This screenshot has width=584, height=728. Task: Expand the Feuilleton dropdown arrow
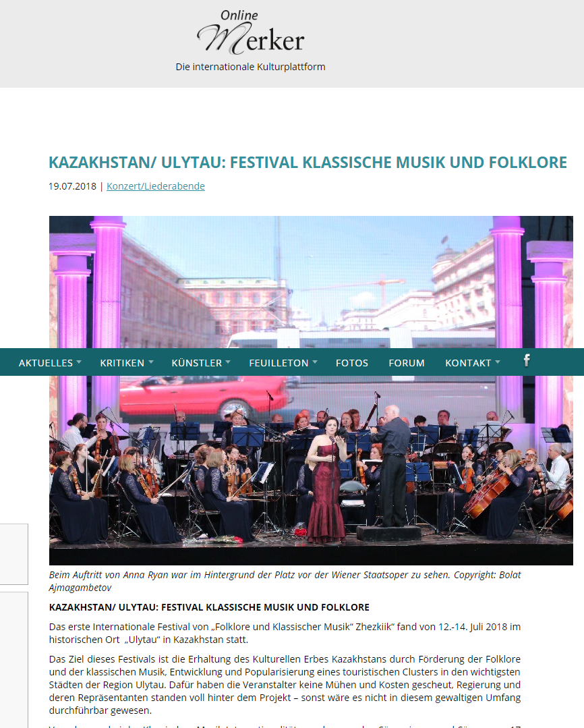[315, 362]
